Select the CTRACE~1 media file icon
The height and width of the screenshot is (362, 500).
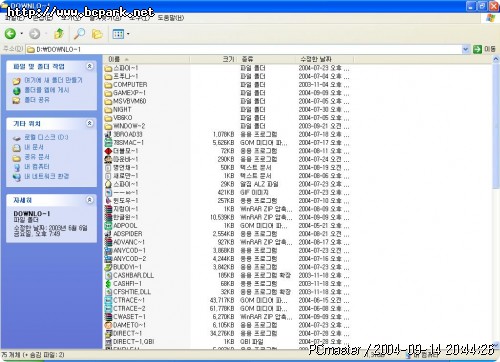point(108,300)
